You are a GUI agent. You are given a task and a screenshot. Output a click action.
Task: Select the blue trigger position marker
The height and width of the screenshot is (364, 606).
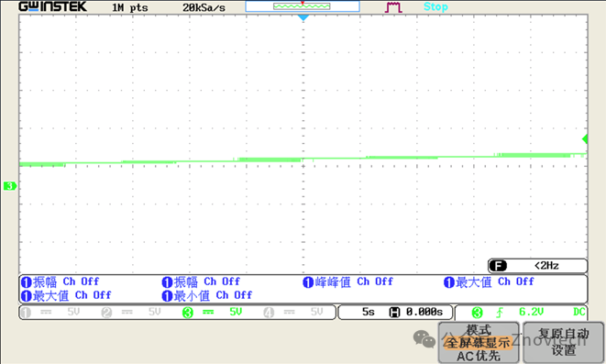point(303,17)
